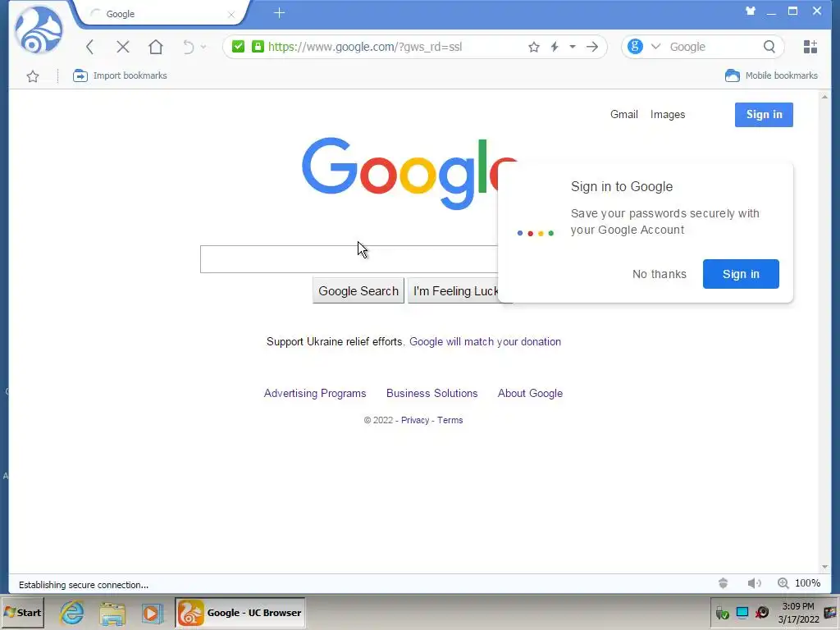Open the Images link
Screen dimensions: 840x630
click(668, 115)
